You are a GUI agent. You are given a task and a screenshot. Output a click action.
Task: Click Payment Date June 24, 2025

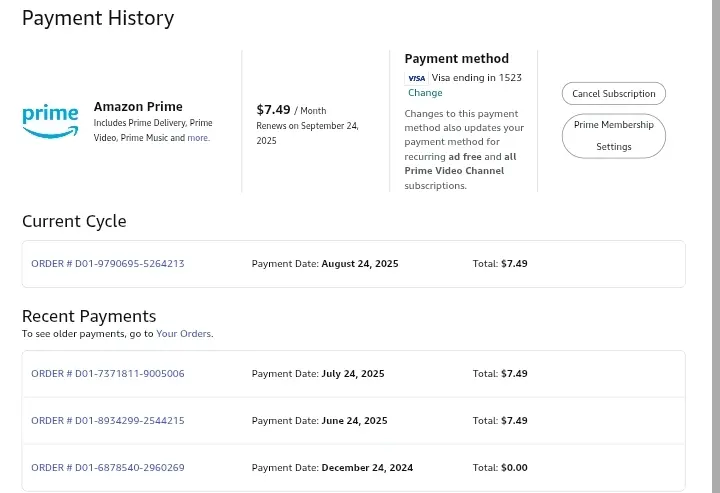pos(319,420)
